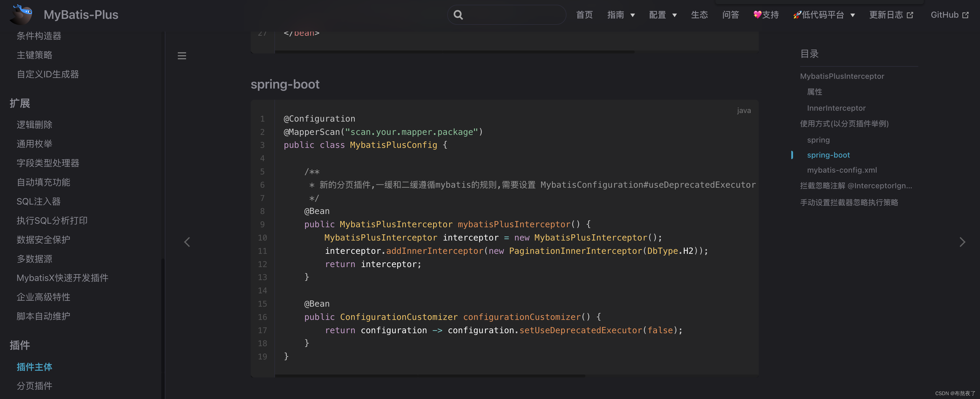Open 自动填充功能 in sidebar

pyautogui.click(x=43, y=182)
